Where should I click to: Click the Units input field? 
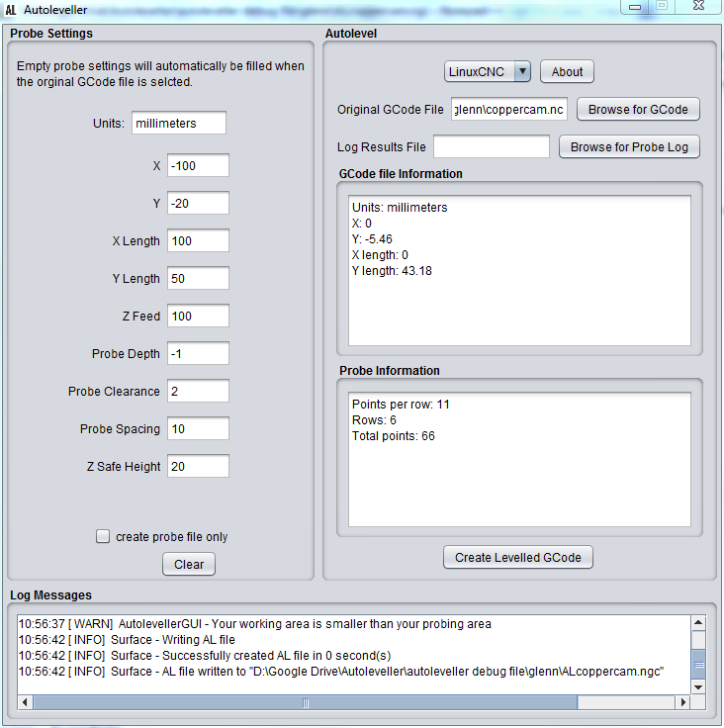coord(178,124)
